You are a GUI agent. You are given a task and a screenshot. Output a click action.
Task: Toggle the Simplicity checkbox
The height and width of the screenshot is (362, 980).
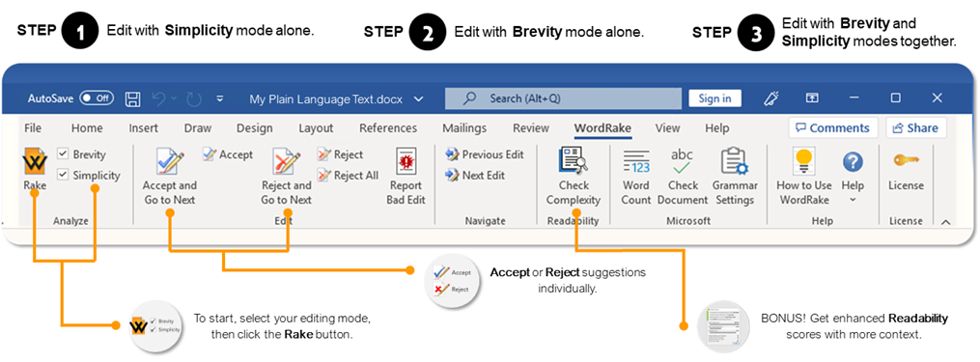(63, 175)
